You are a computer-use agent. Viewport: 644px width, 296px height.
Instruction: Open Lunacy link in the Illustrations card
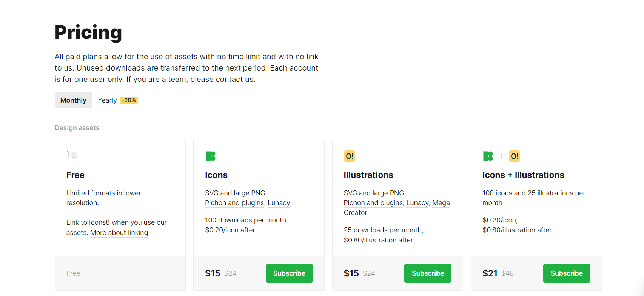pyautogui.click(x=417, y=203)
